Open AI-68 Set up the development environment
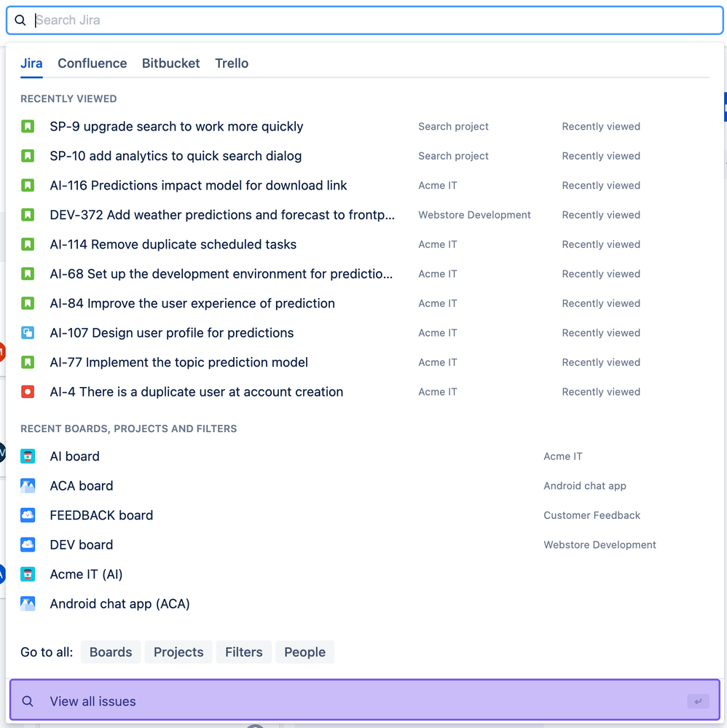Viewport: 727px width, 728px height. tap(221, 274)
